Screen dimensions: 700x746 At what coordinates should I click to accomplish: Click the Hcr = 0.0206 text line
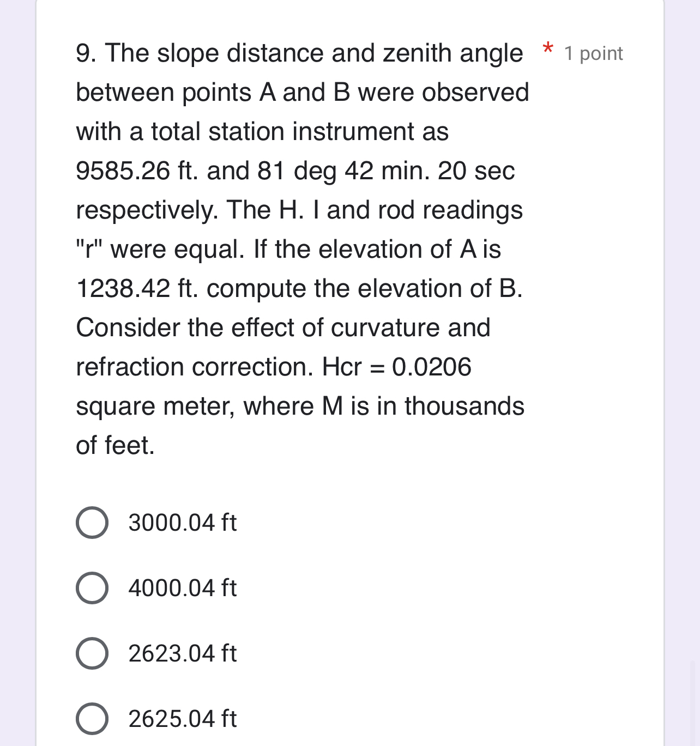point(273,367)
